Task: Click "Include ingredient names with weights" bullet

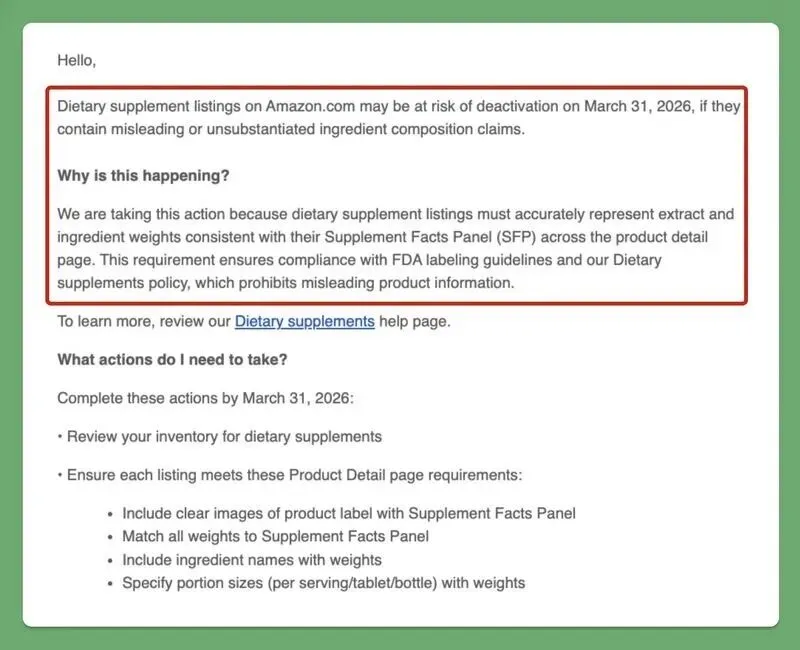Action: (x=252, y=560)
